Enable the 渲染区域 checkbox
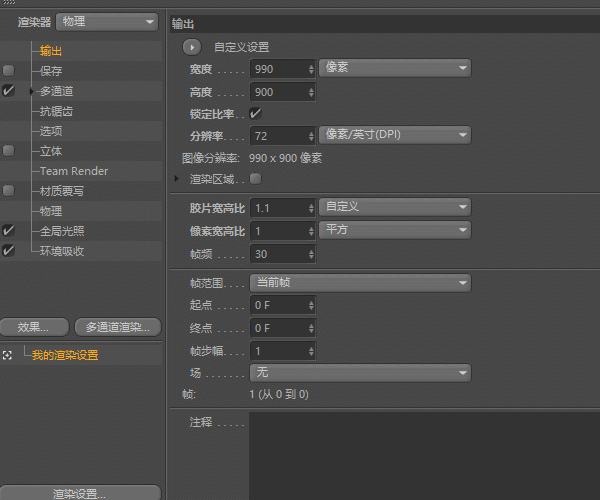Screen dimensions: 600x500 [255, 178]
